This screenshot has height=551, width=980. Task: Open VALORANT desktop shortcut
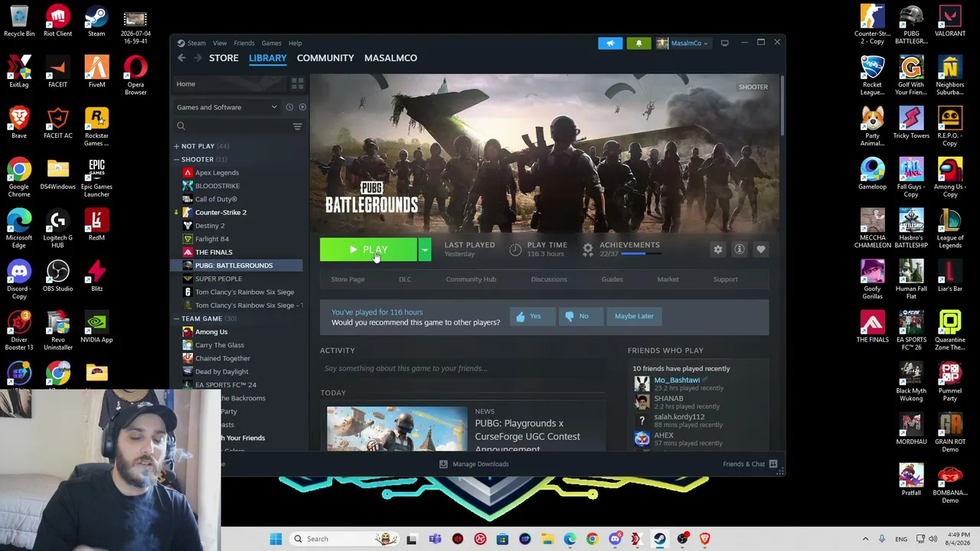pyautogui.click(x=949, y=22)
